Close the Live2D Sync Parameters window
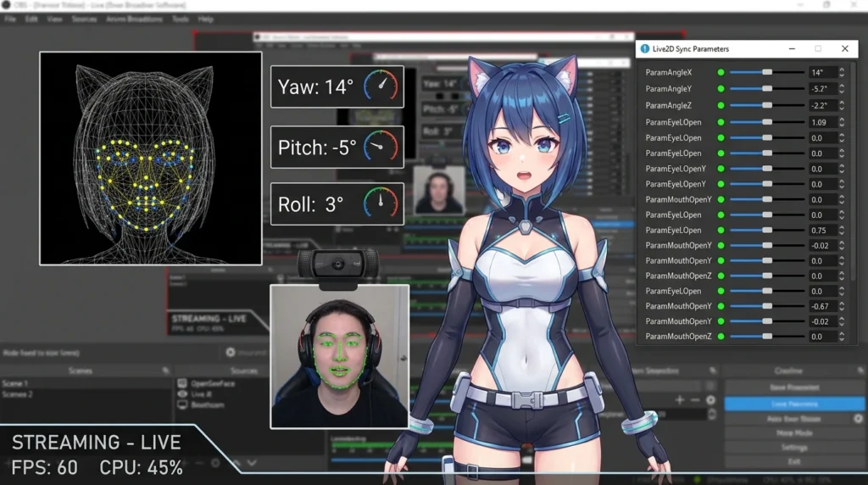 (x=845, y=48)
